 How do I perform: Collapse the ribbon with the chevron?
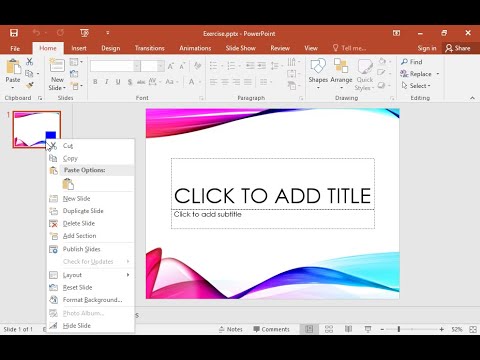point(472,98)
